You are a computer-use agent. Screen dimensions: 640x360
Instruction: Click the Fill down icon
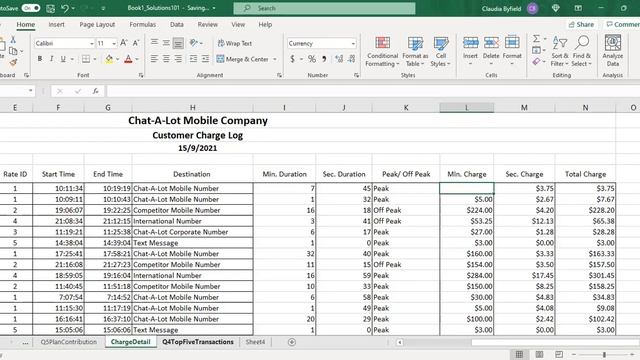tap(536, 50)
